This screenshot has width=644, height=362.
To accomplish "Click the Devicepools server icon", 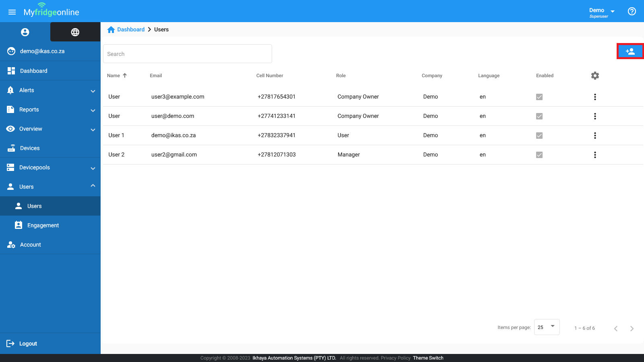I will (x=10, y=167).
